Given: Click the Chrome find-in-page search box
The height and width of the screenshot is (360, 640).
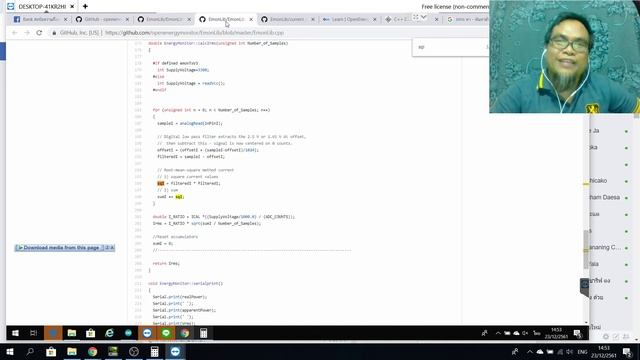Looking at the screenshot, I should [x=449, y=47].
